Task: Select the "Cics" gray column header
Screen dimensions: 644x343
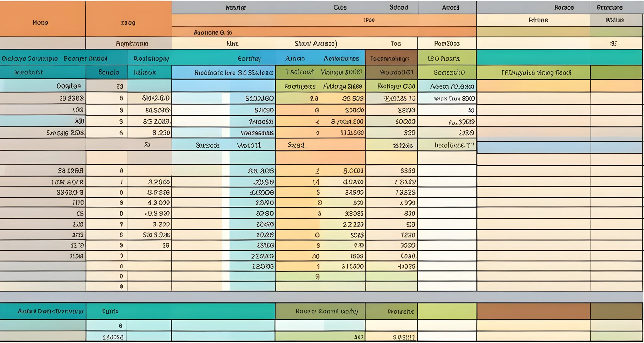Action: click(x=340, y=7)
